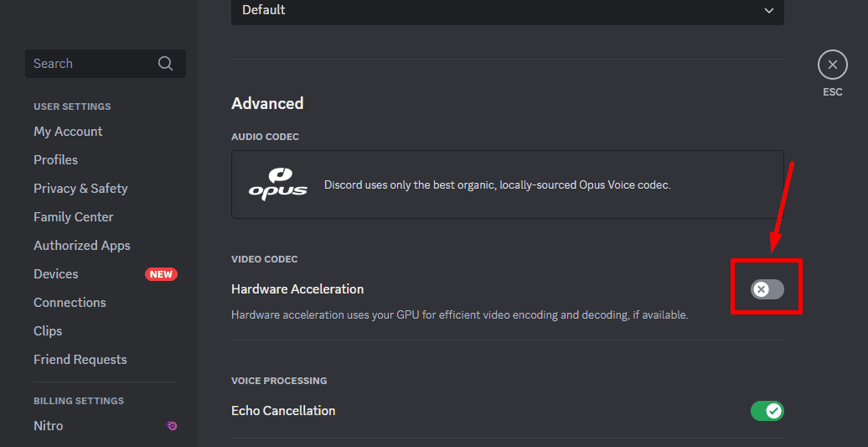The width and height of the screenshot is (868, 447).
Task: Select Nitro under Billing Settings
Action: tap(49, 426)
